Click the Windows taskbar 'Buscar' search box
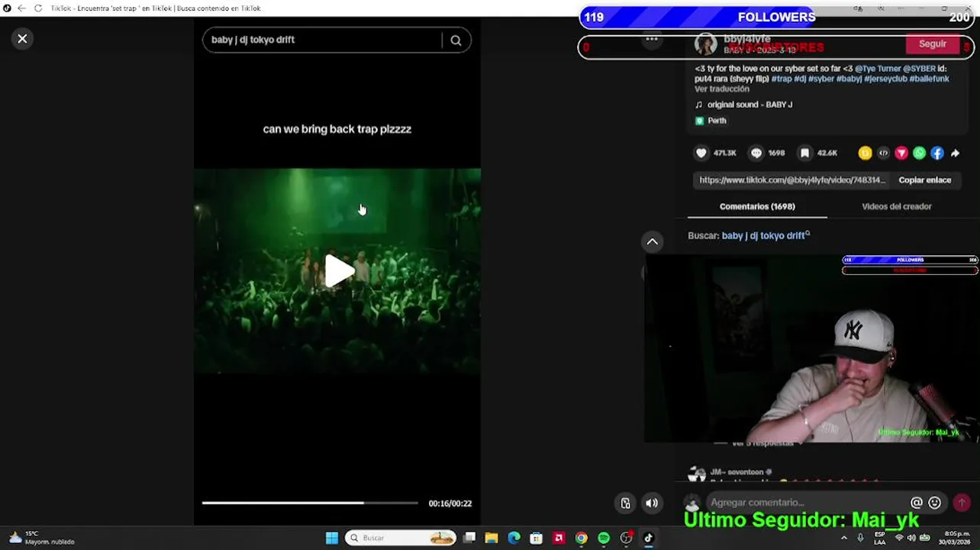The width and height of the screenshot is (980, 550). (x=401, y=538)
